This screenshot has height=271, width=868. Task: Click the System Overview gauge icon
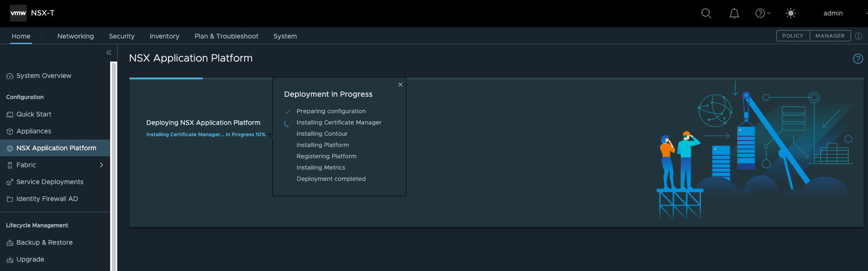10,76
